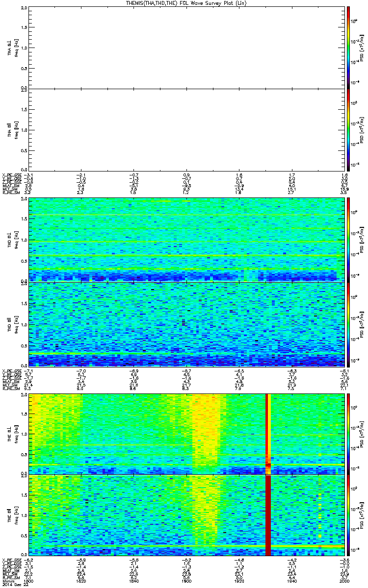
Task: Click the 'THA BL freq [Hz]' axis label
Action: (x=13, y=48)
